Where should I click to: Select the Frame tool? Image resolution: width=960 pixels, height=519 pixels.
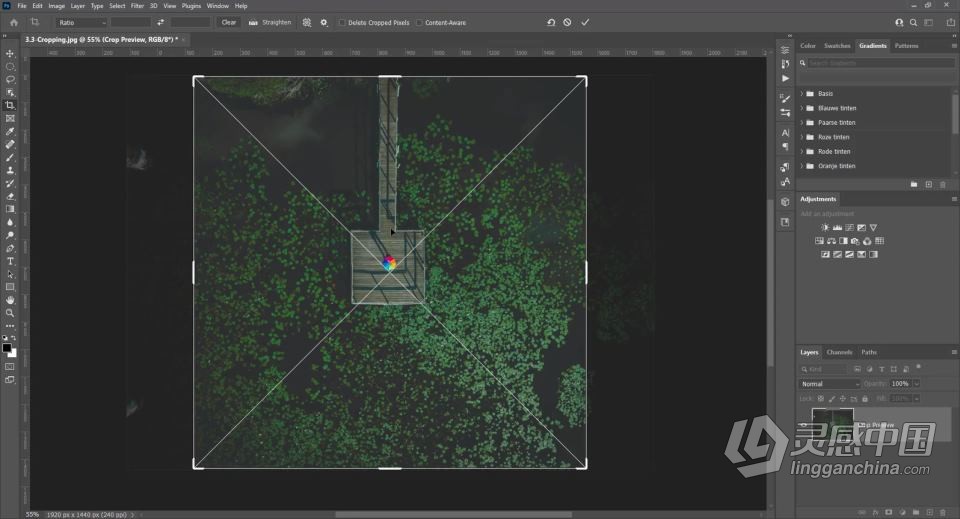point(10,118)
